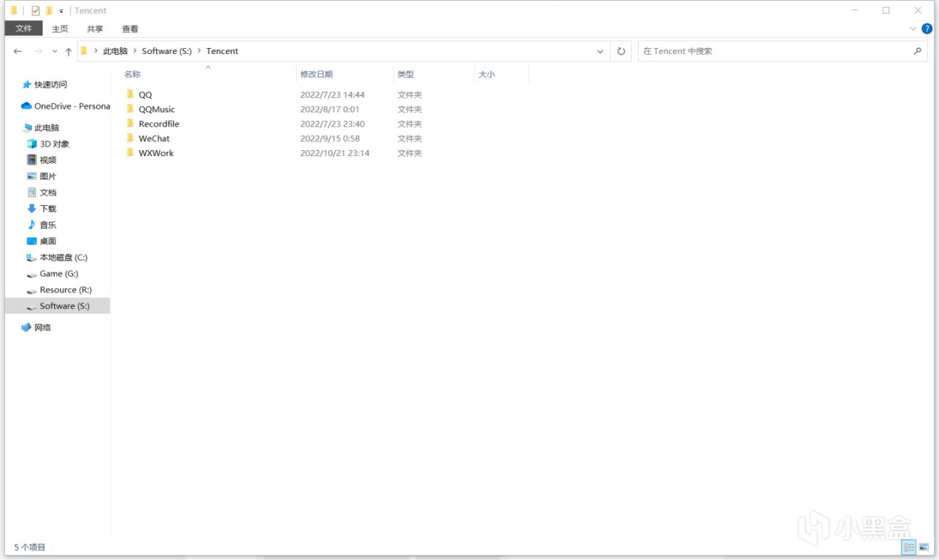Screen dimensions: 939x560
Task: Open the address bar history dropdown
Action: coord(600,51)
